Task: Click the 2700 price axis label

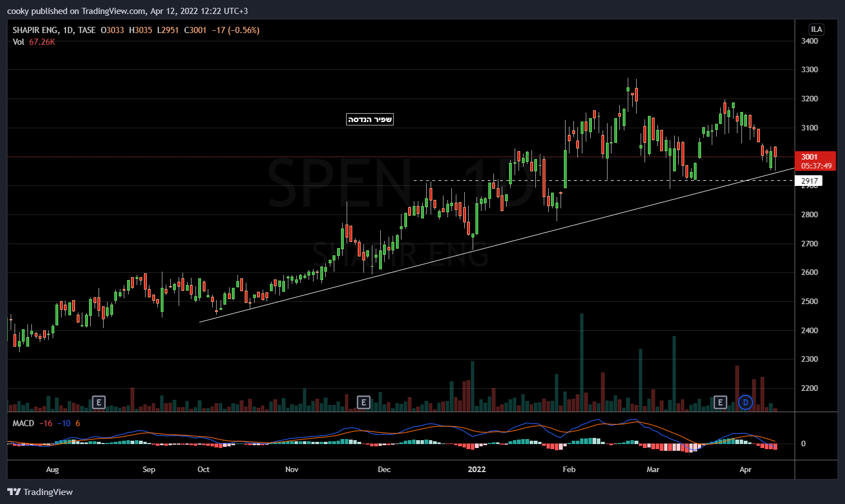Action: point(810,244)
